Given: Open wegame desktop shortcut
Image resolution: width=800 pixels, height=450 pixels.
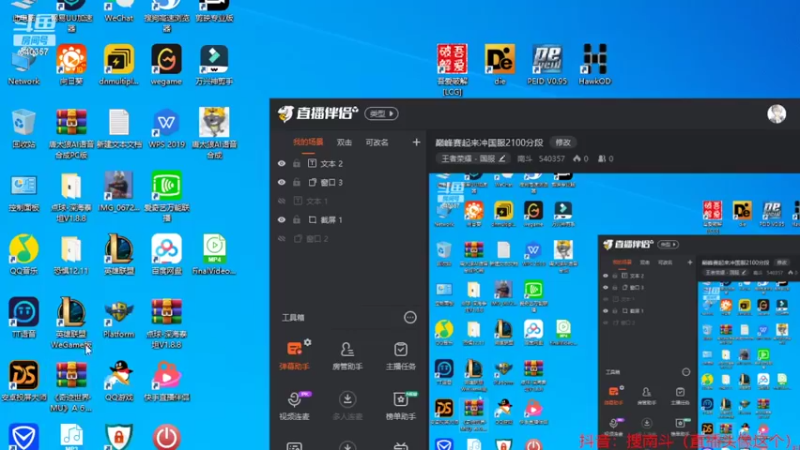Looking at the screenshot, I should point(166,64).
